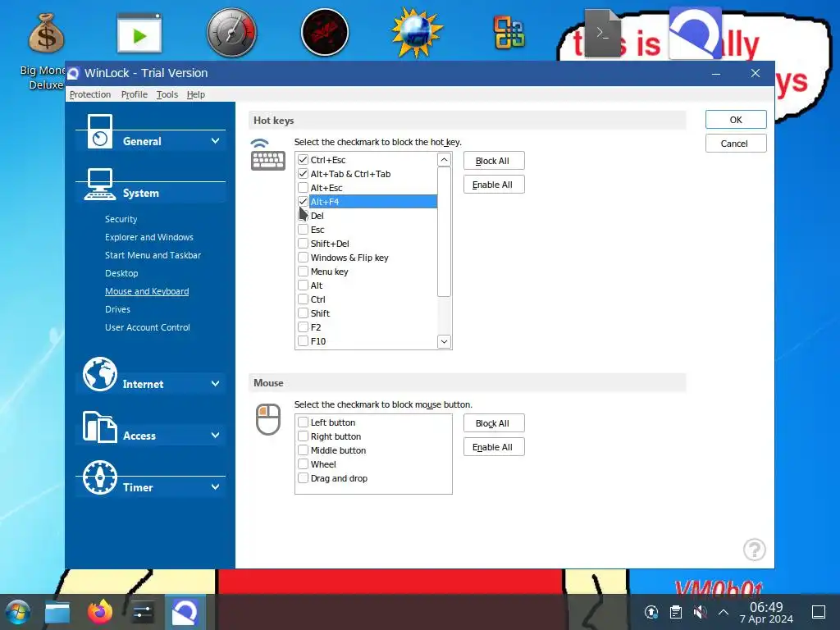The width and height of the screenshot is (840, 630).
Task: Open the Mouse and Keyboard link
Action: (x=147, y=291)
